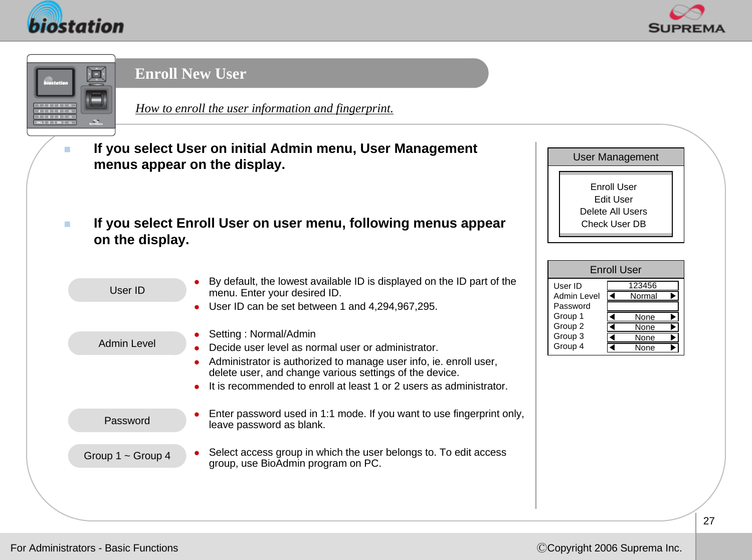Click 'For Administrators - Basic Functions' footer text

coord(94,548)
